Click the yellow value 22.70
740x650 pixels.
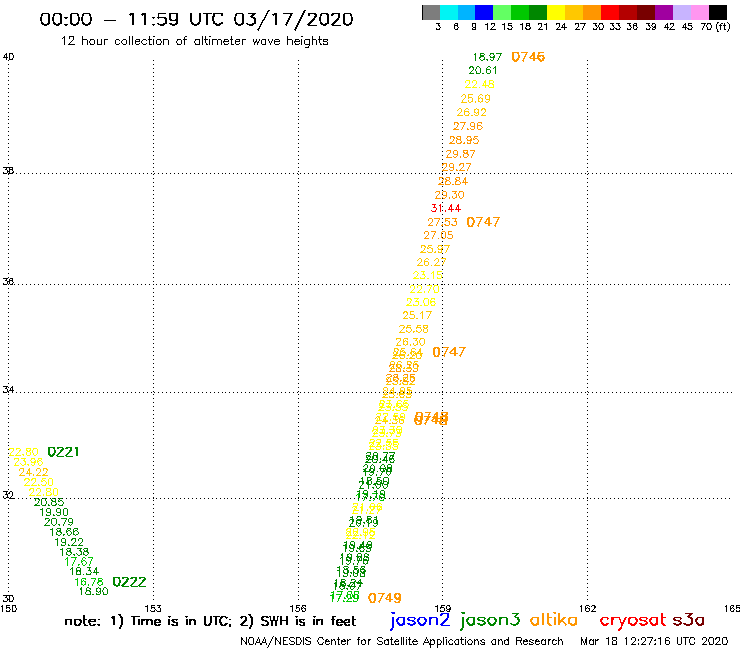pyautogui.click(x=424, y=289)
